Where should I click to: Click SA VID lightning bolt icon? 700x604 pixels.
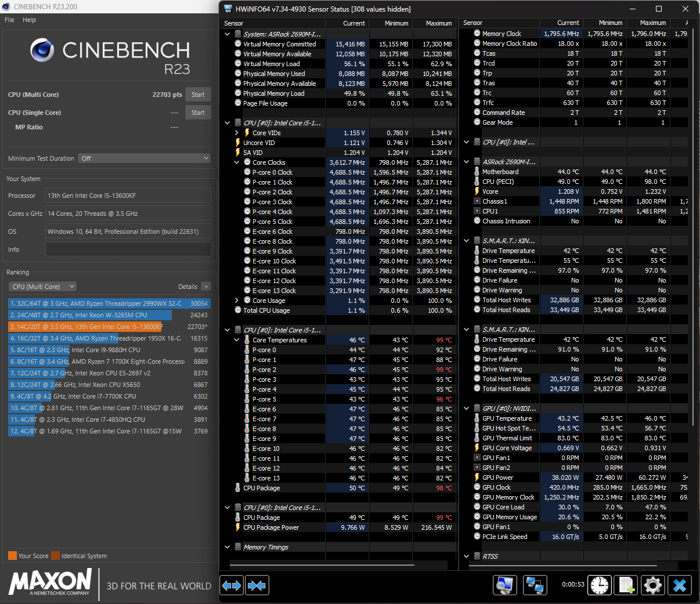[x=238, y=153]
